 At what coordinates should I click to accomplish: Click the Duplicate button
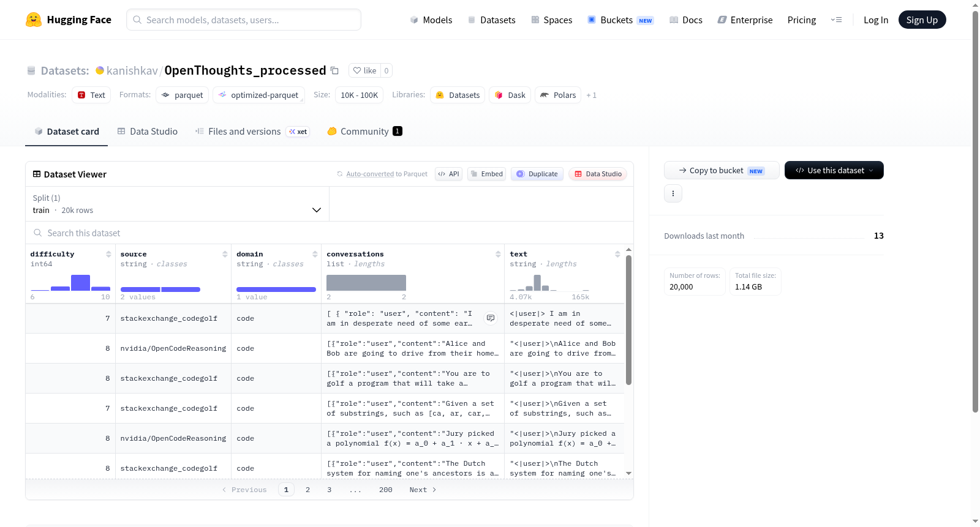(537, 174)
